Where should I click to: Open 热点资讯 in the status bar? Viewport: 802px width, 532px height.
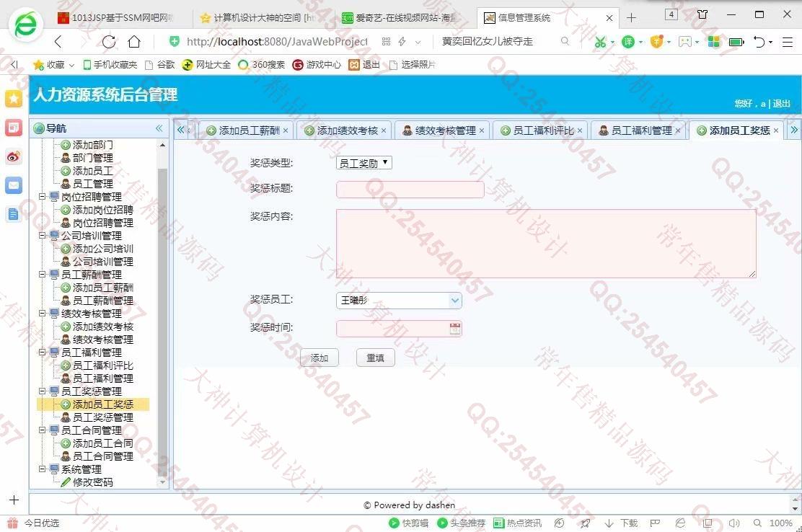point(517,523)
